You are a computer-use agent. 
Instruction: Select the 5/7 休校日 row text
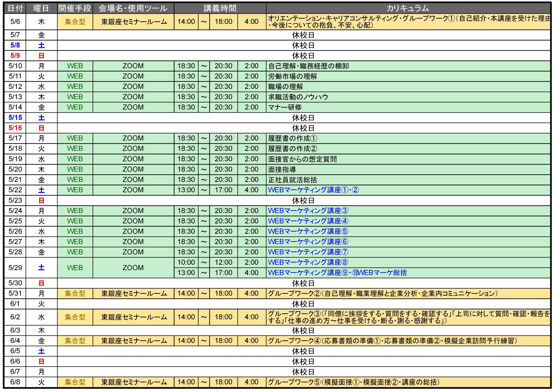[303, 35]
